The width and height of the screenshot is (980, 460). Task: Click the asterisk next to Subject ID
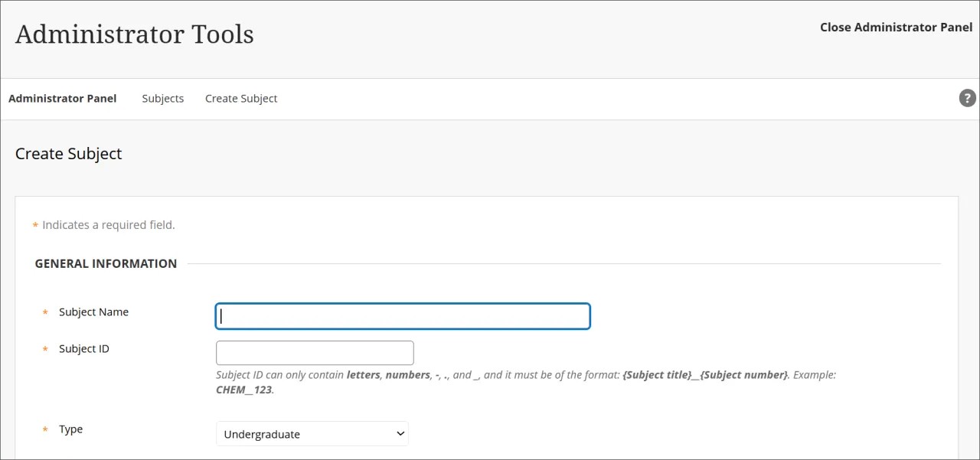point(44,349)
